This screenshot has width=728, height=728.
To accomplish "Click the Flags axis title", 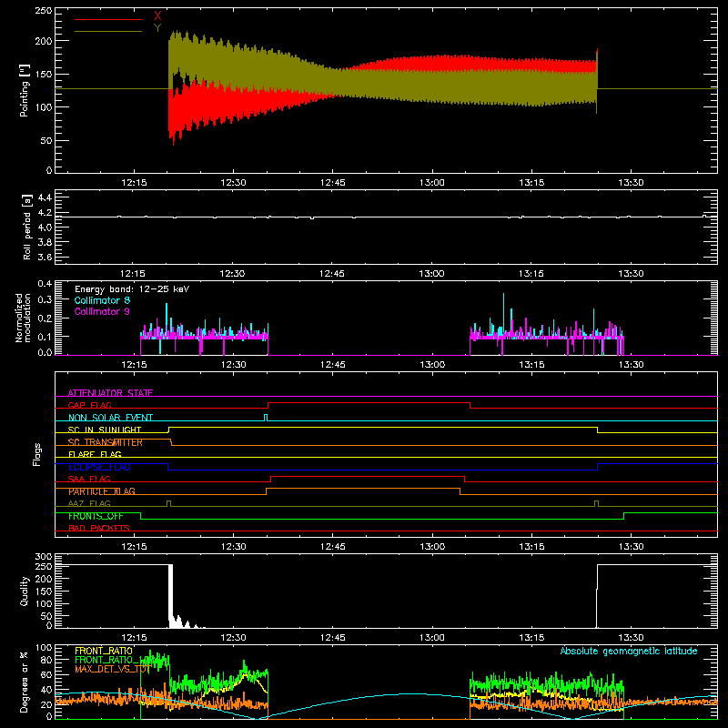I will 37,454.
